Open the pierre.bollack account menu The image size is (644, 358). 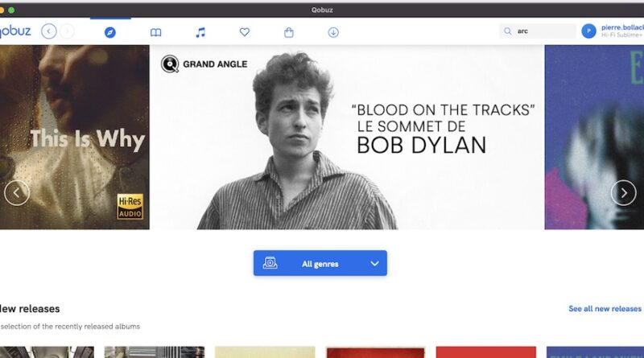click(x=622, y=27)
